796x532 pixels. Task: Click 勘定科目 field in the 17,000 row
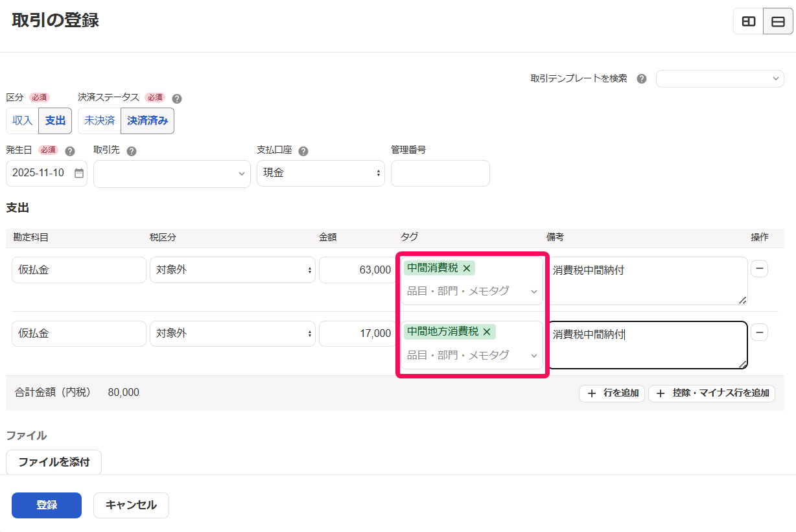[x=79, y=333]
